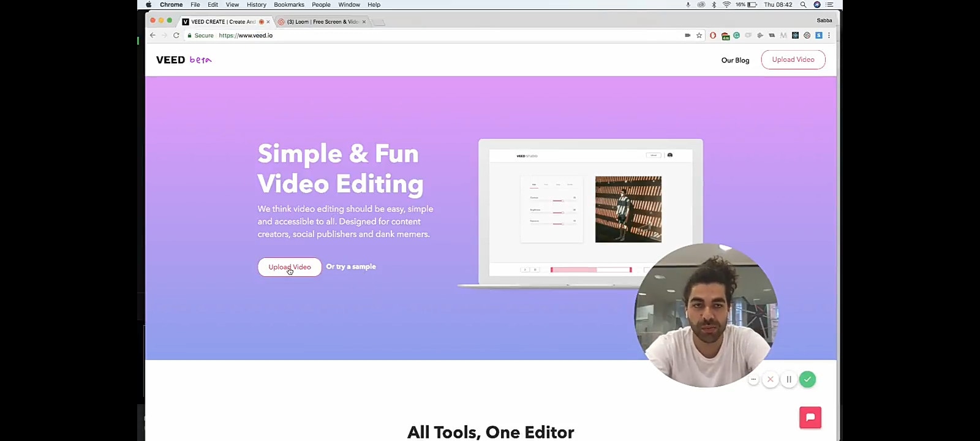
Task: Click the Wi-Fi status icon
Action: (x=726, y=4)
